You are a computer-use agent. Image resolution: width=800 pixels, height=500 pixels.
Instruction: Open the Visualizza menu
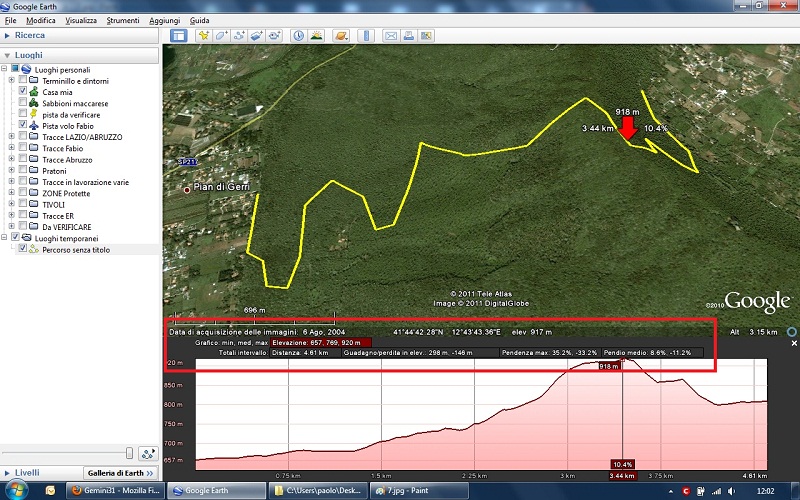(x=81, y=20)
